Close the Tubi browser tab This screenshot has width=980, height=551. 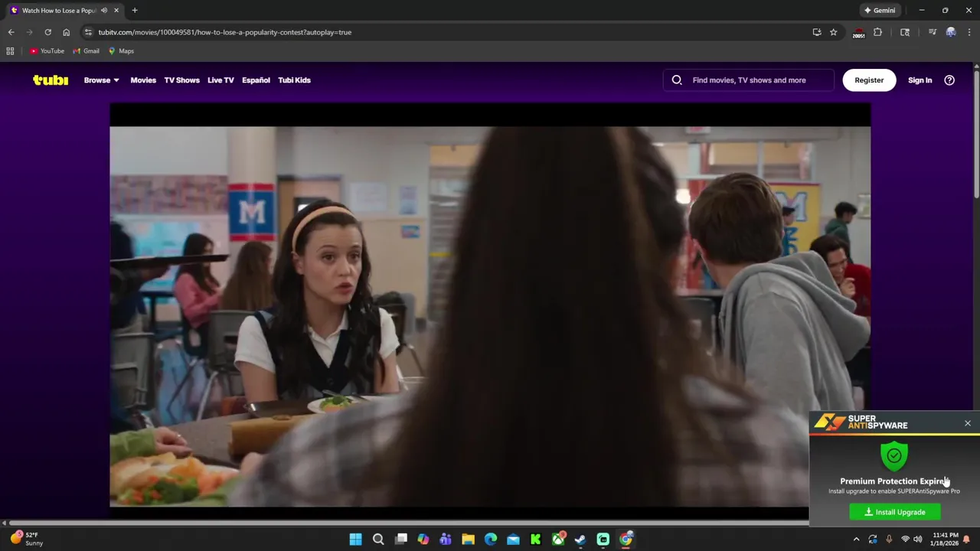coord(116,11)
